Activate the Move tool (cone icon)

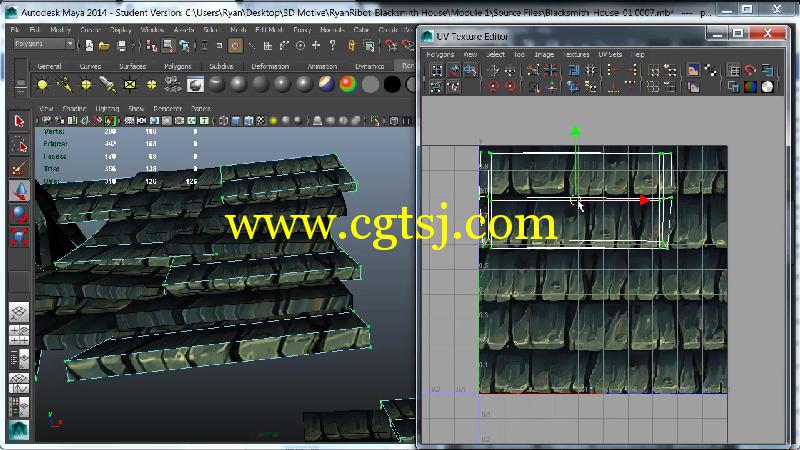click(19, 191)
